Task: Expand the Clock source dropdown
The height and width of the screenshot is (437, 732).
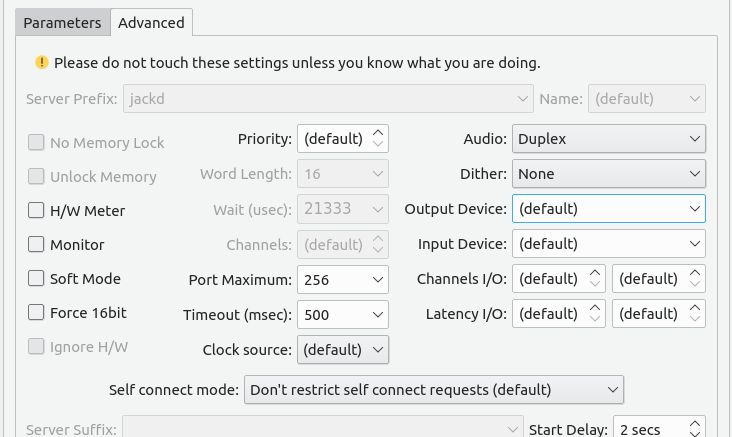Action: 343,350
